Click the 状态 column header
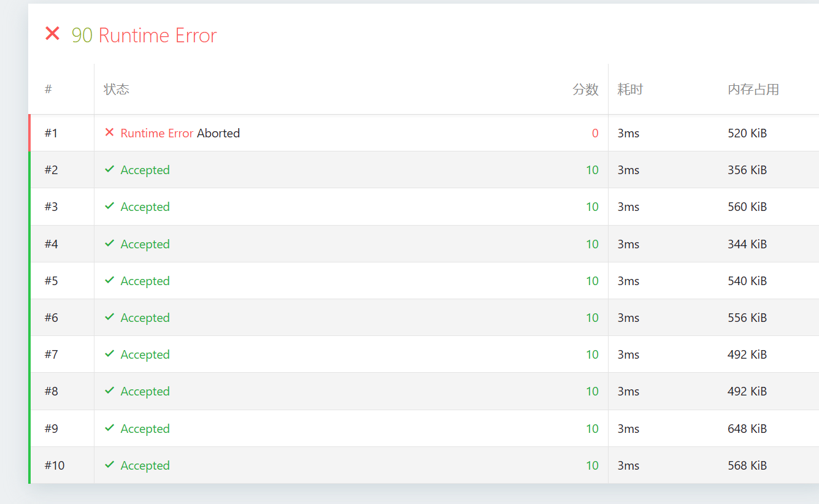The height and width of the screenshot is (504, 819). pyautogui.click(x=117, y=90)
